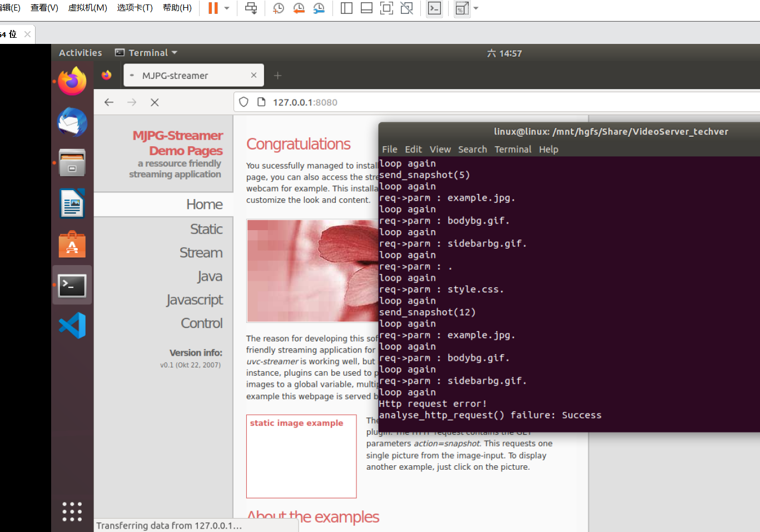Open the Java page link
Screen dimensions: 760x532
pyautogui.click(x=210, y=276)
